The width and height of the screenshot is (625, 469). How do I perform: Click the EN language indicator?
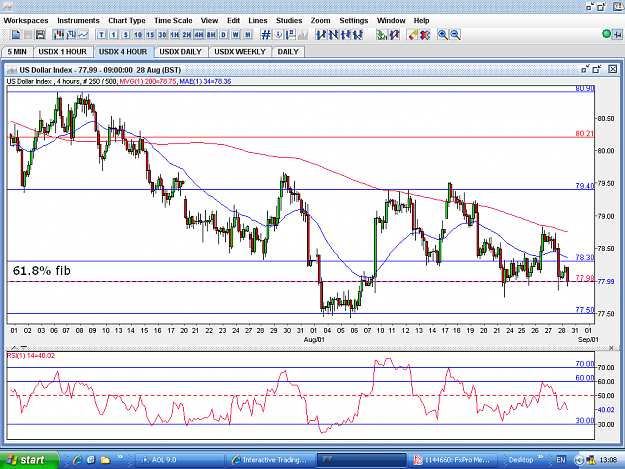pos(561,460)
